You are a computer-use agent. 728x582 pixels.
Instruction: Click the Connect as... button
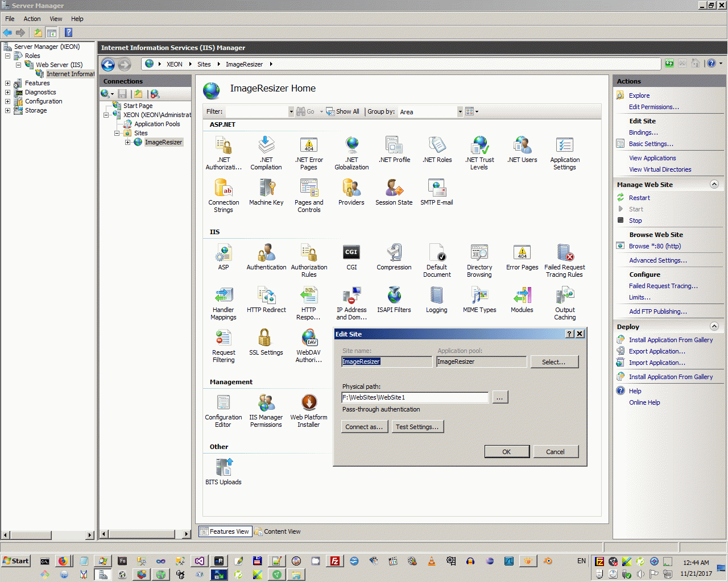point(364,427)
